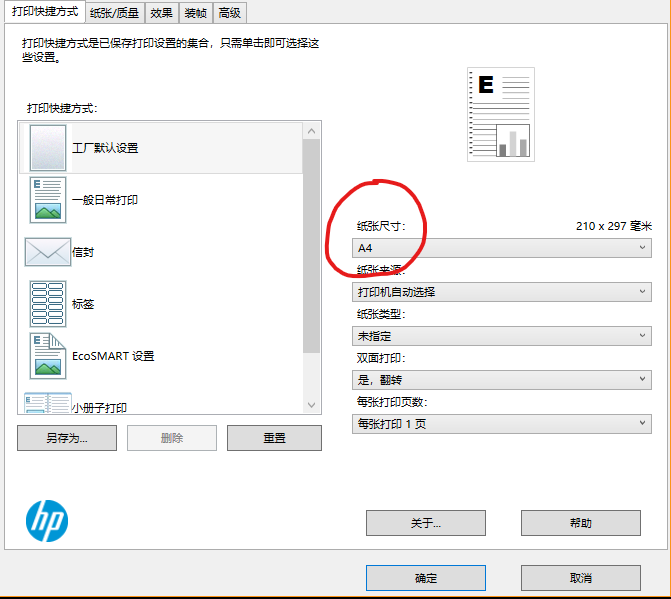Click the HP logo
Viewport: 671px width, 599px height.
(47, 522)
